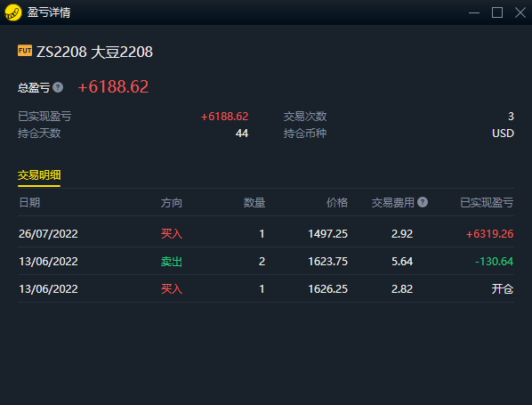The width and height of the screenshot is (532, 405).
Task: Click the help icon next to 总盈亏
Action: tap(58, 87)
